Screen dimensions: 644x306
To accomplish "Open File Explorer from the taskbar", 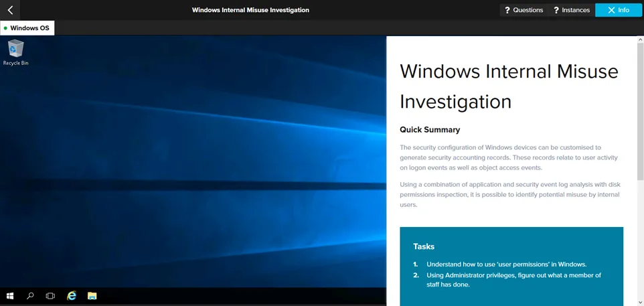I will click(92, 295).
